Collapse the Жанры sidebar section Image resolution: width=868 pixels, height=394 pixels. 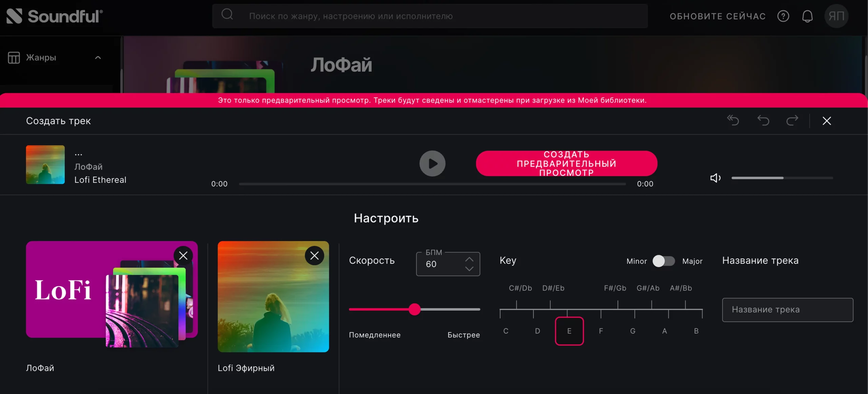(98, 58)
